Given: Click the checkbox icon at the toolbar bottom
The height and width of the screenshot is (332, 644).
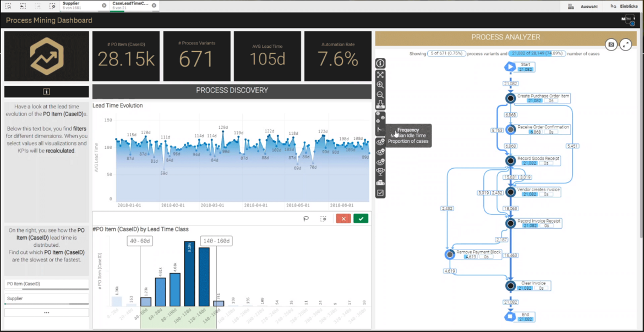Looking at the screenshot, I should (380, 193).
